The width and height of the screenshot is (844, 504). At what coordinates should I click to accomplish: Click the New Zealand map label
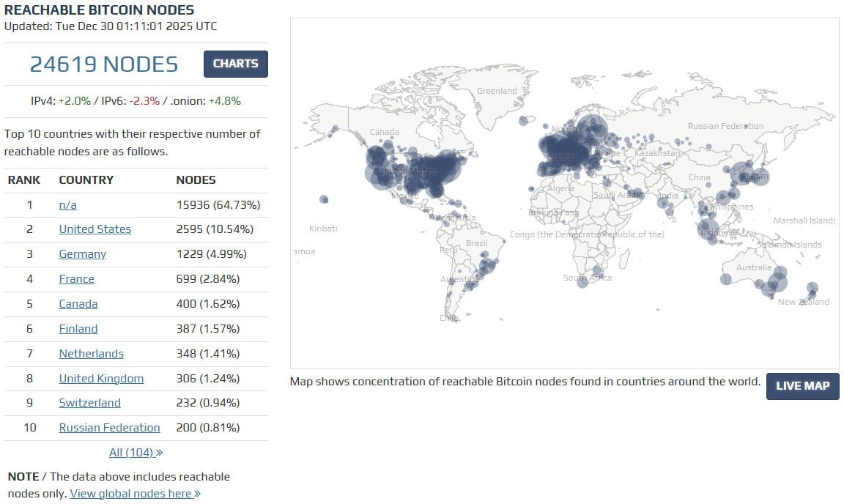click(803, 302)
